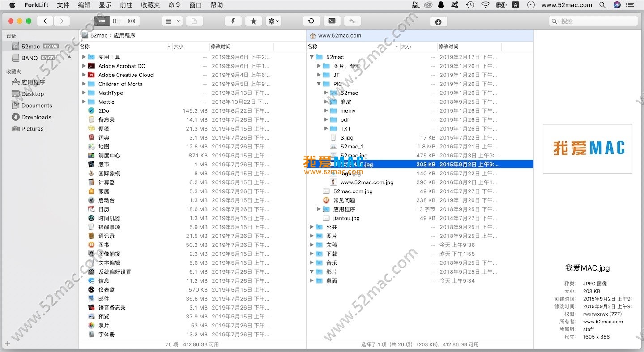
Task: Select the 常见问题 item in right pane
Action: 420,200
